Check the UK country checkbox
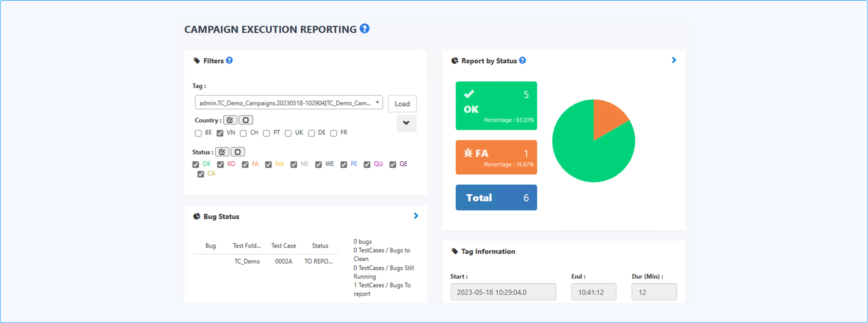Viewport: 868px width, 323px height. point(288,133)
